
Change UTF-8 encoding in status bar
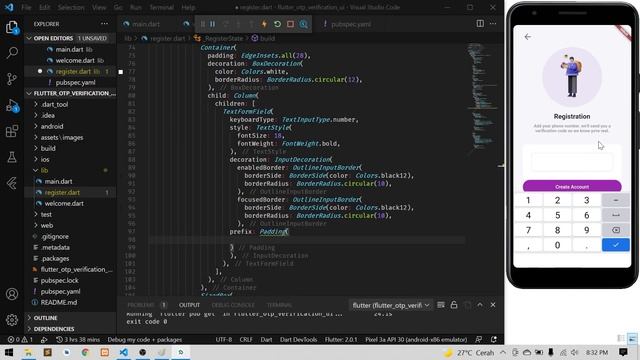pos(223,339)
